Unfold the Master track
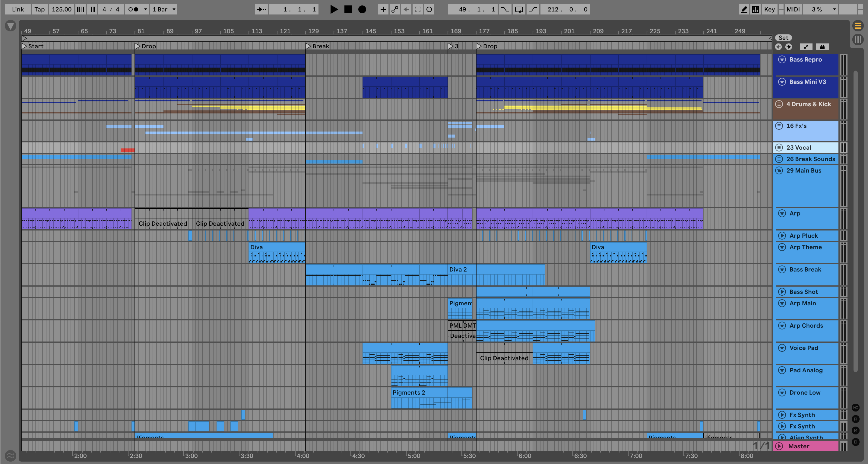The width and height of the screenshot is (868, 464). 779,446
